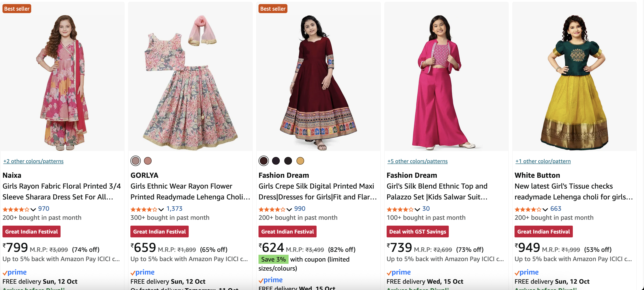Expand rating dropdown arrow for Naixa product
This screenshot has width=644, height=290.
33,209
